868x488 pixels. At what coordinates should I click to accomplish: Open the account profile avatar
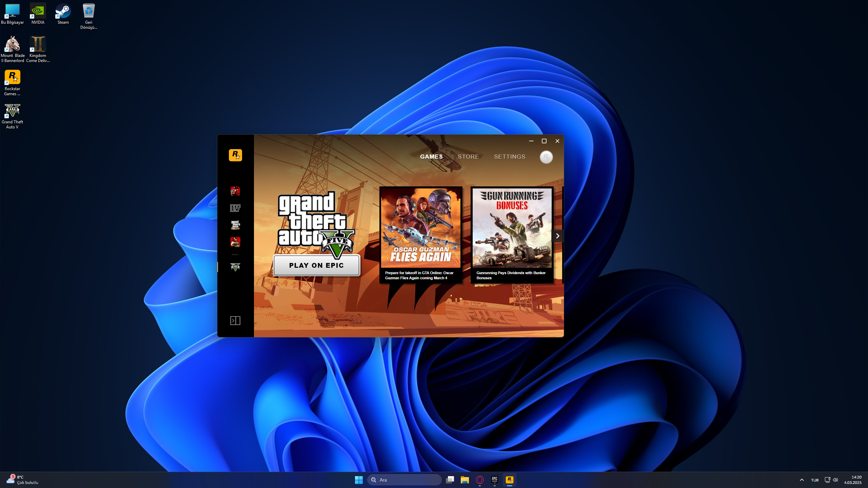coord(546,157)
